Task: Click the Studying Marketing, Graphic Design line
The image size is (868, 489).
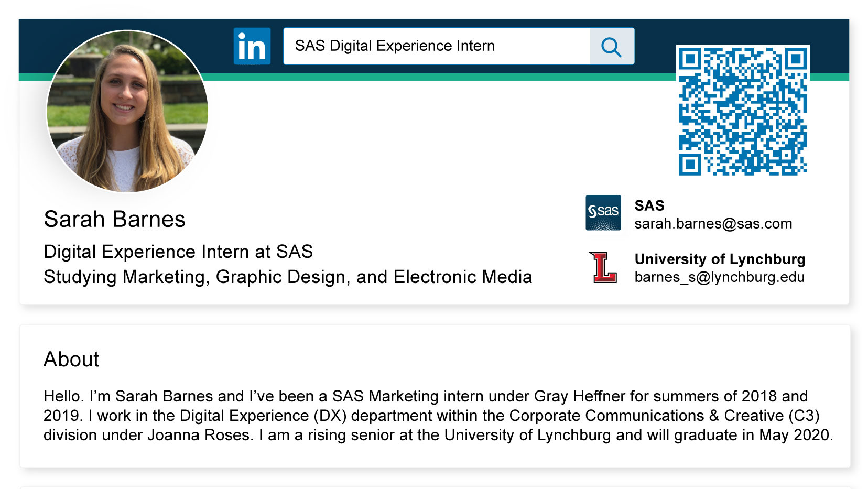Action: tap(288, 277)
